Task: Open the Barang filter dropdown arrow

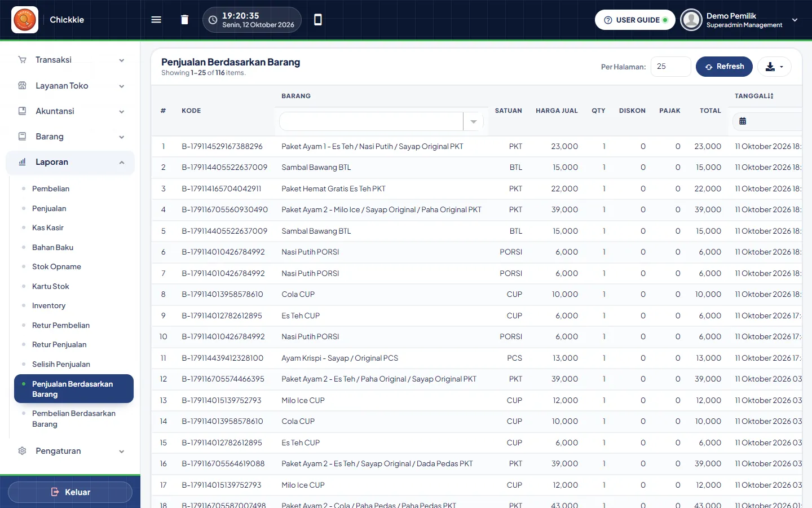Action: pyautogui.click(x=474, y=121)
